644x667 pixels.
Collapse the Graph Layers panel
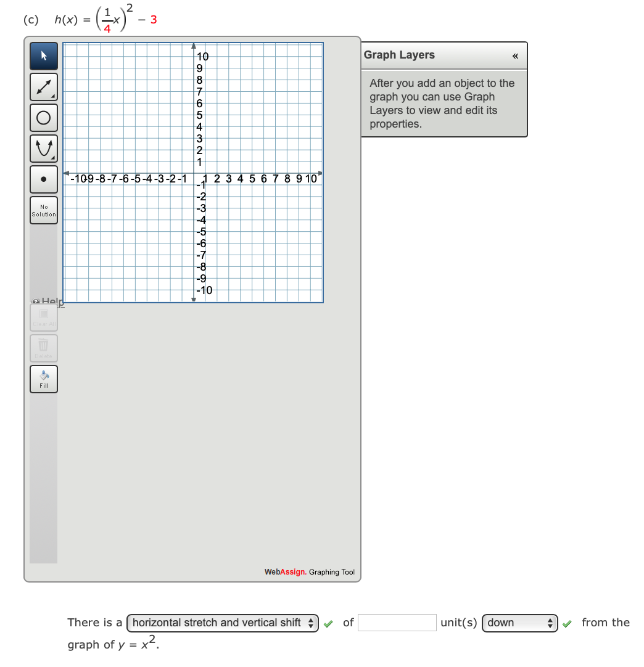(x=514, y=55)
